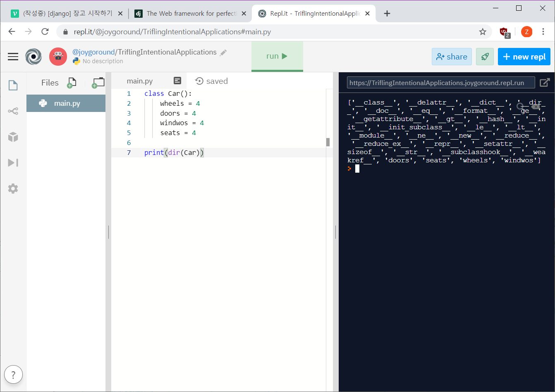
Task: Click the @joygoround username link
Action: [93, 52]
